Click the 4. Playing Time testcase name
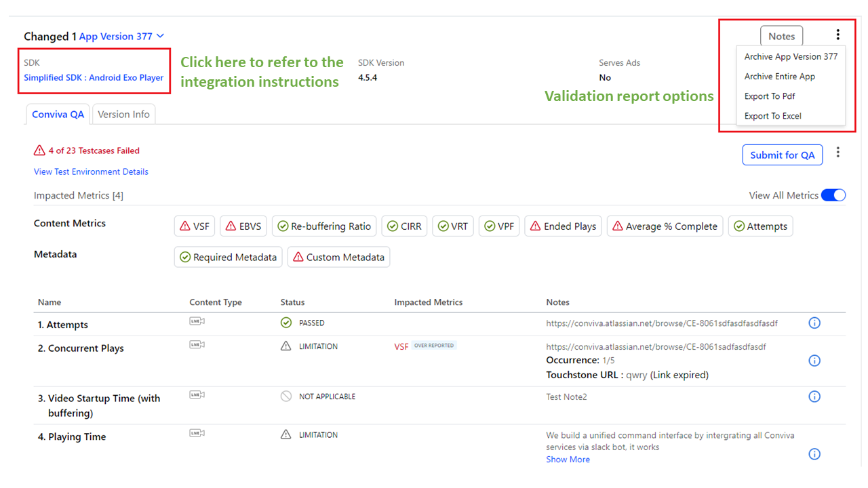The image size is (868, 488). point(72,437)
